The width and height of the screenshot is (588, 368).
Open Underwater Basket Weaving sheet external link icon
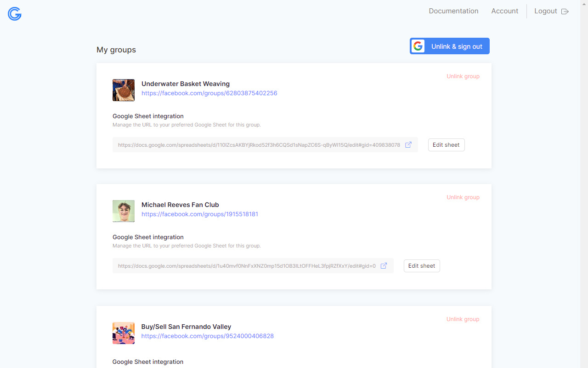tap(408, 145)
